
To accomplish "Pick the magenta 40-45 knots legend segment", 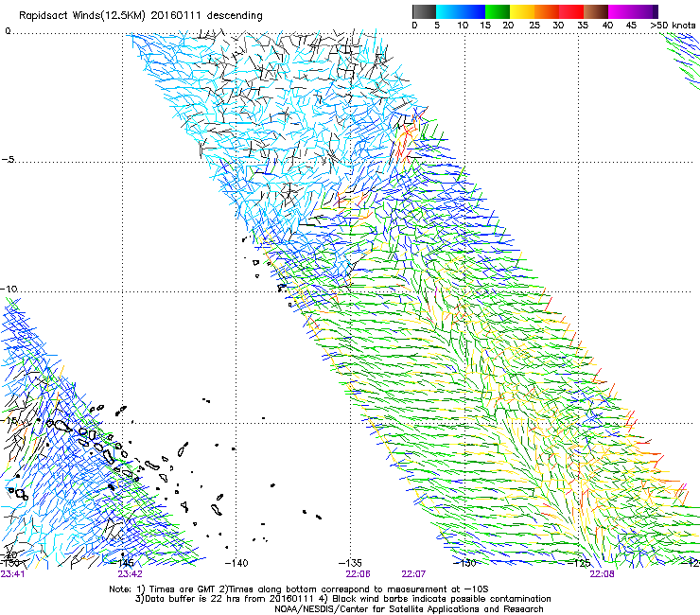I will (x=621, y=11).
